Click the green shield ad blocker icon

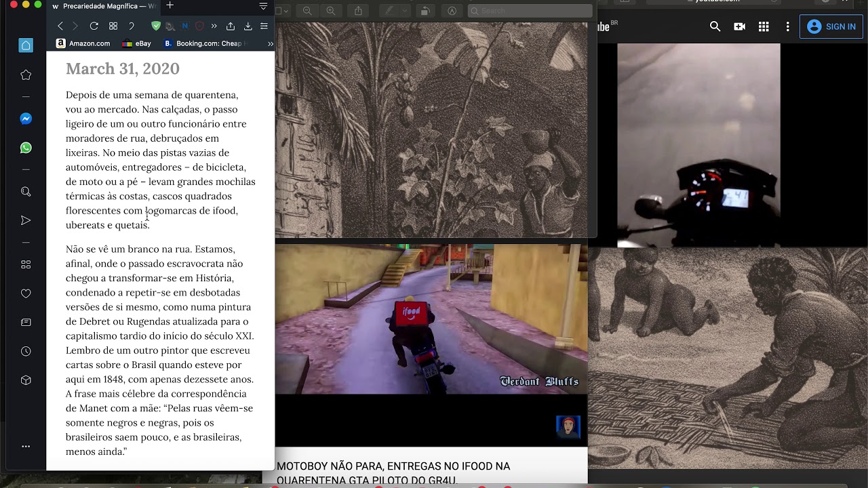156,26
